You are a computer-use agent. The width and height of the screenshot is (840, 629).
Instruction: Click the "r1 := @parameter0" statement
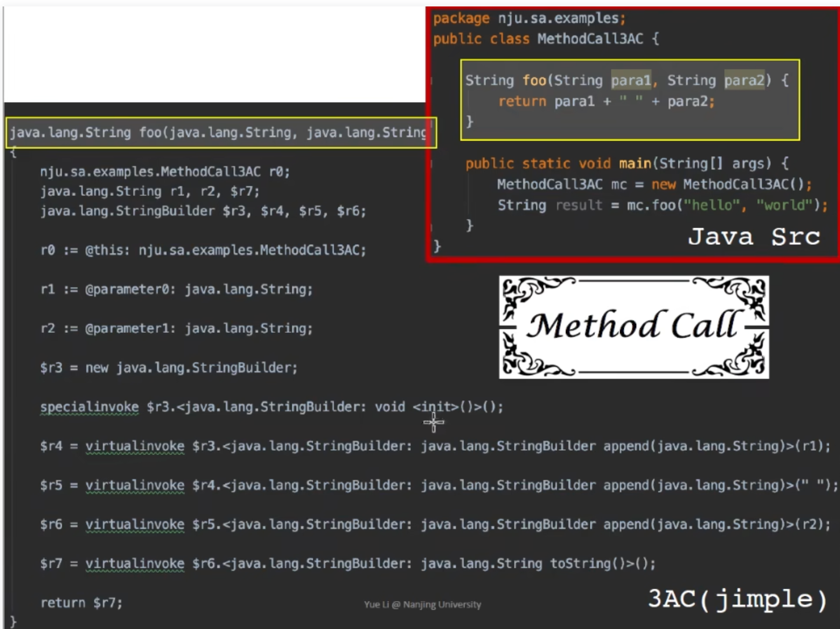176,290
